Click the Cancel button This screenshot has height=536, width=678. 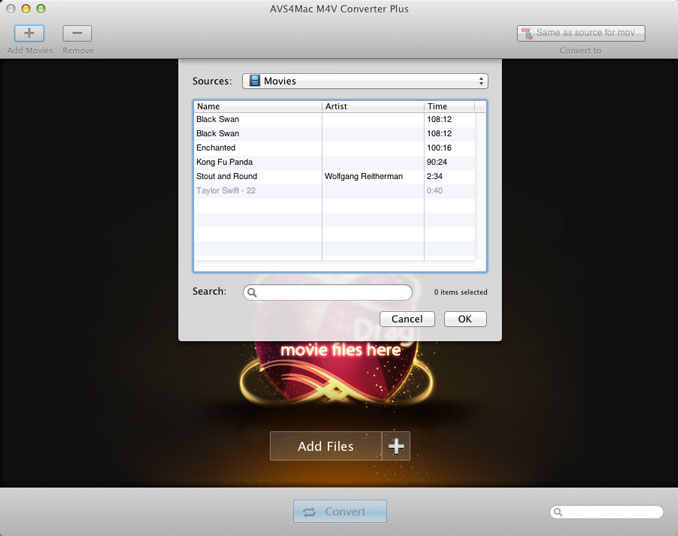pyautogui.click(x=407, y=319)
